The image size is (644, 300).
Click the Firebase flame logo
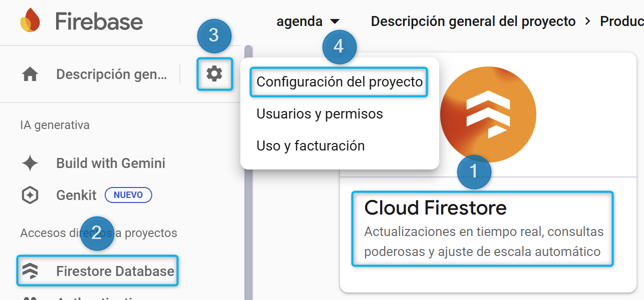point(29,21)
